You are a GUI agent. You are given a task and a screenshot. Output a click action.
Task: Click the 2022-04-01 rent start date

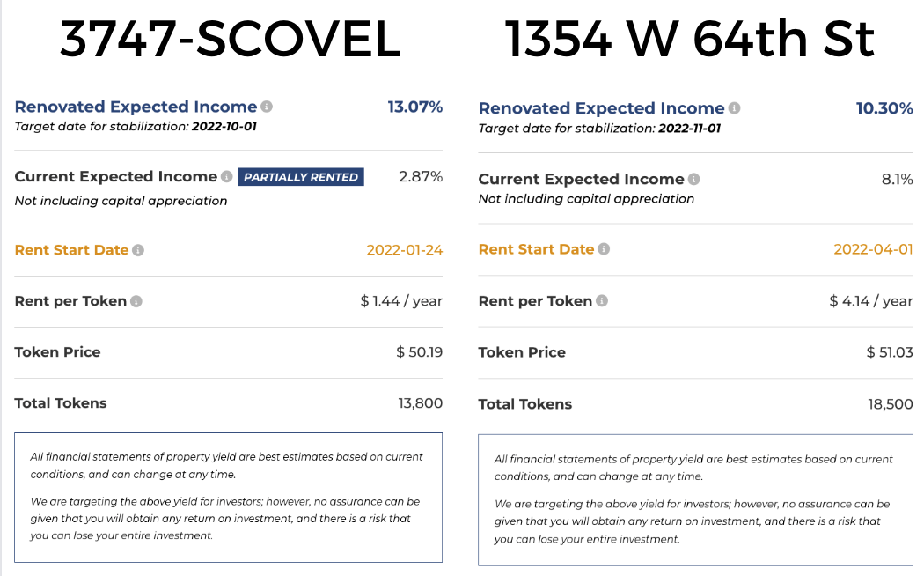pos(873,248)
